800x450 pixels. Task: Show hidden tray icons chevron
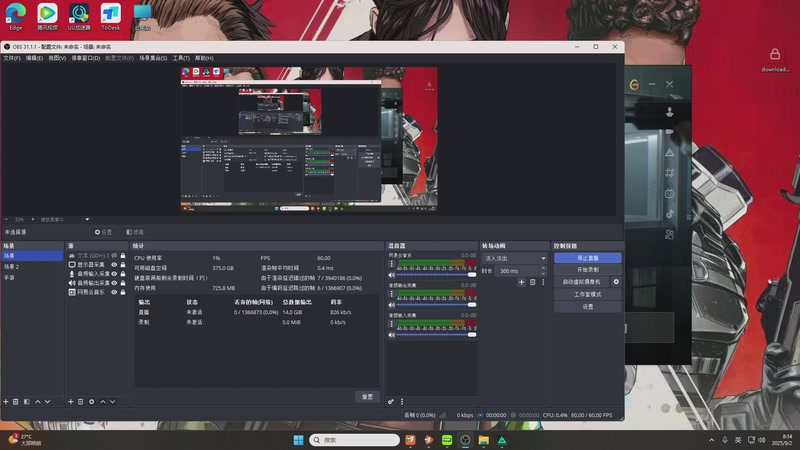[x=711, y=440]
